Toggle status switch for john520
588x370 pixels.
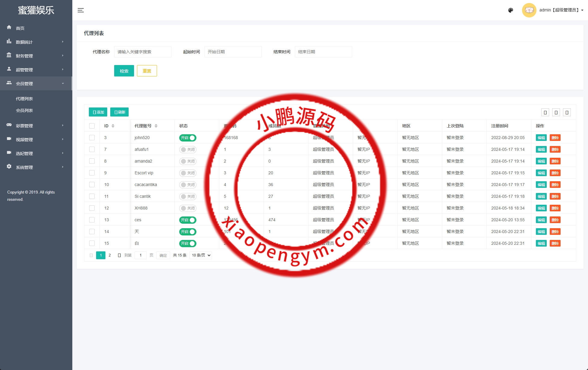point(188,138)
